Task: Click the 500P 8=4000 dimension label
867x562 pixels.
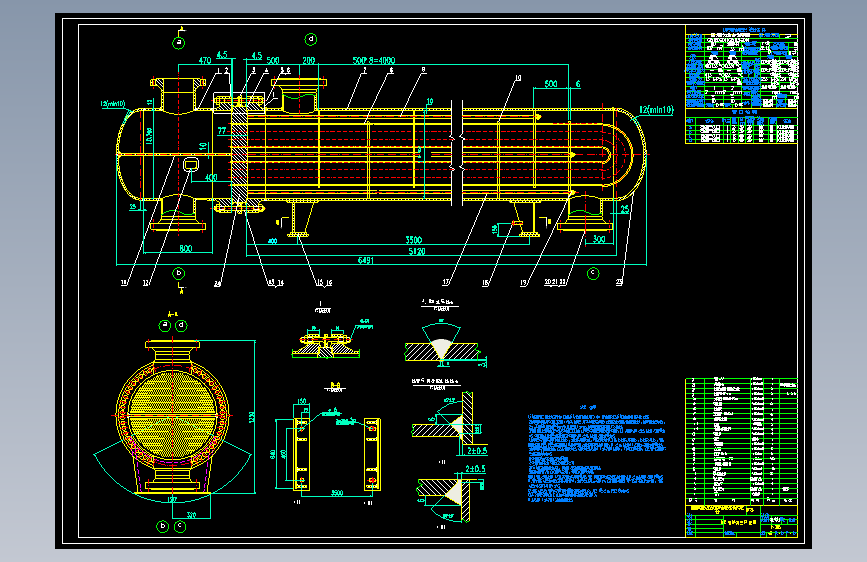Action: (374, 60)
